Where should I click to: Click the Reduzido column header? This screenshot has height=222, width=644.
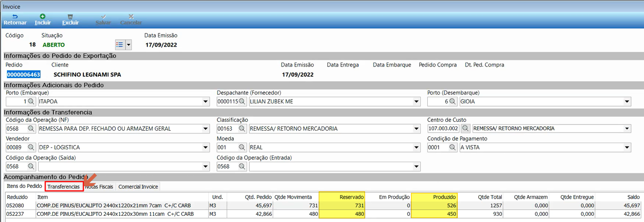pyautogui.click(x=20, y=197)
